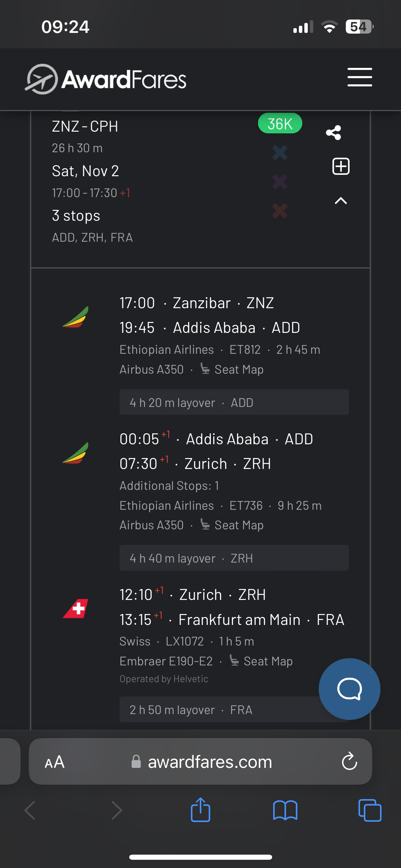
Task: Select the 36K points badge
Action: click(280, 123)
